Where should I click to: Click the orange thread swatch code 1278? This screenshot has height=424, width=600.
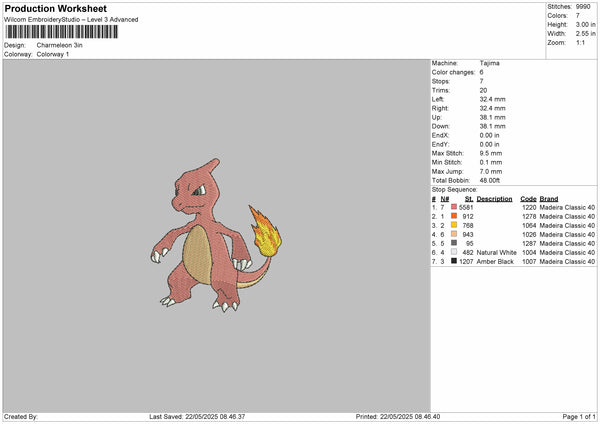(x=454, y=216)
